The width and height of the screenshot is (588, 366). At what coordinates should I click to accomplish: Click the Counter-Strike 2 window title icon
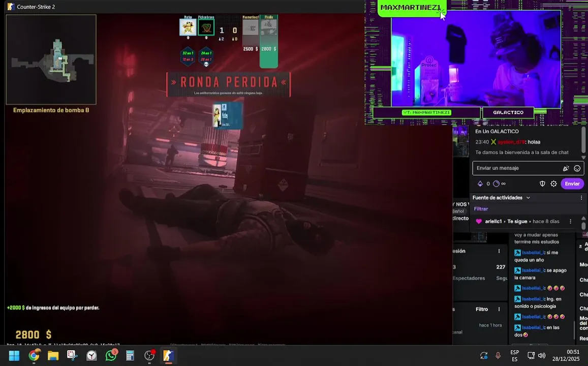[x=11, y=7]
